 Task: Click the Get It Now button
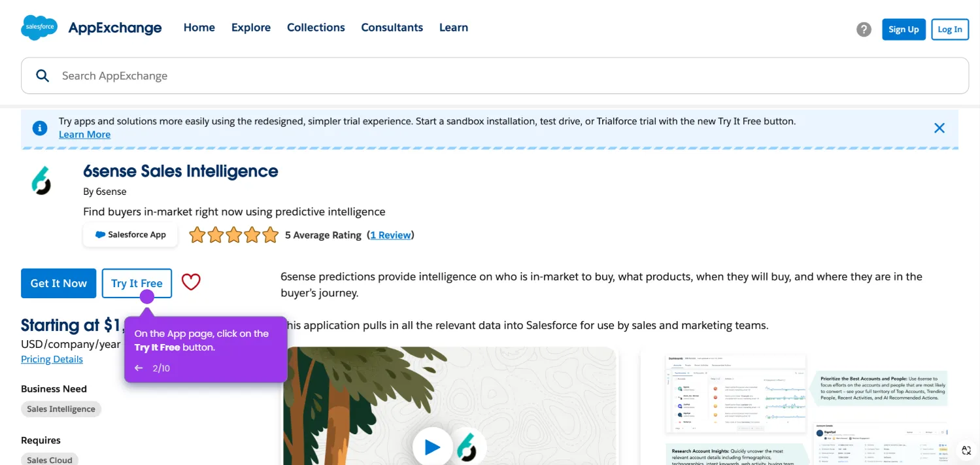tap(59, 283)
